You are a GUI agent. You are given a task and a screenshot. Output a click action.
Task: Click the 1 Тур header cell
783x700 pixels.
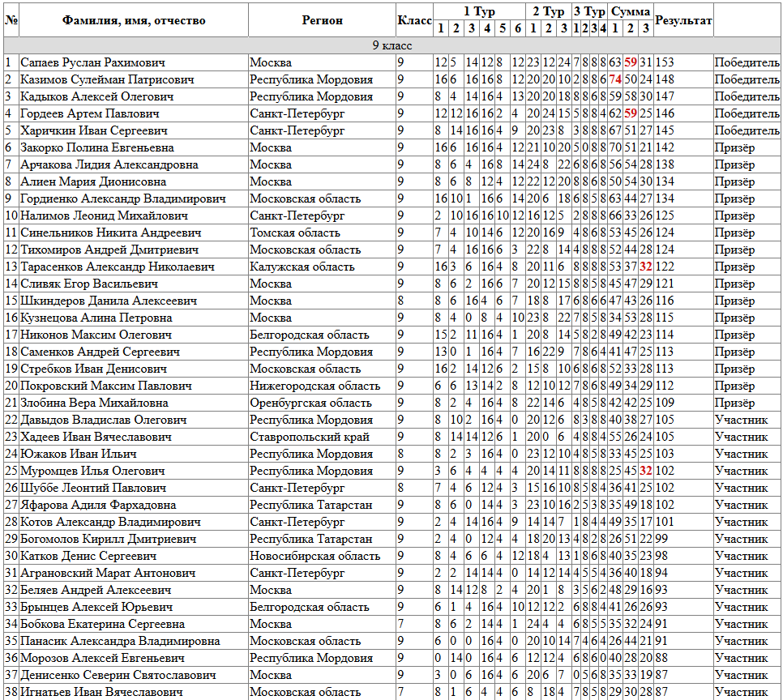(x=479, y=11)
